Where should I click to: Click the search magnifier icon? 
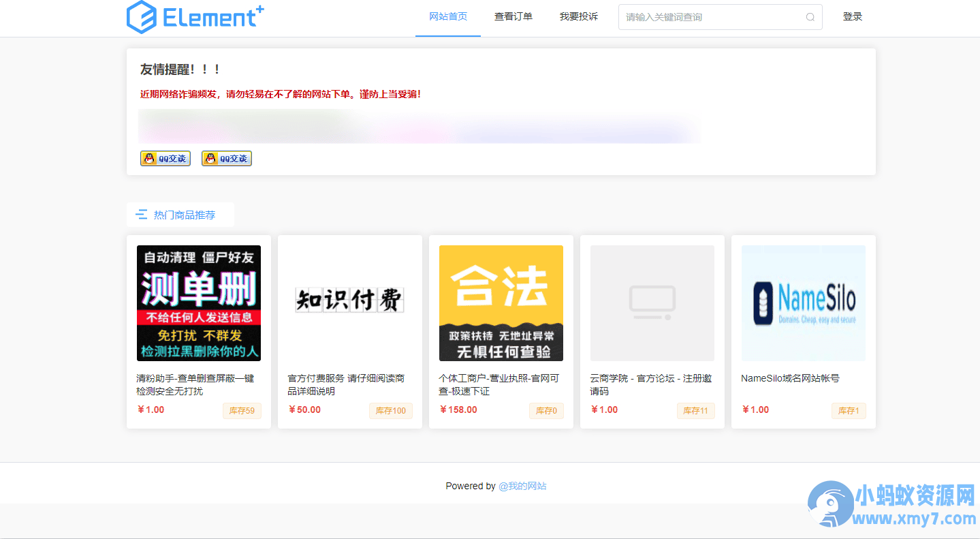point(810,17)
